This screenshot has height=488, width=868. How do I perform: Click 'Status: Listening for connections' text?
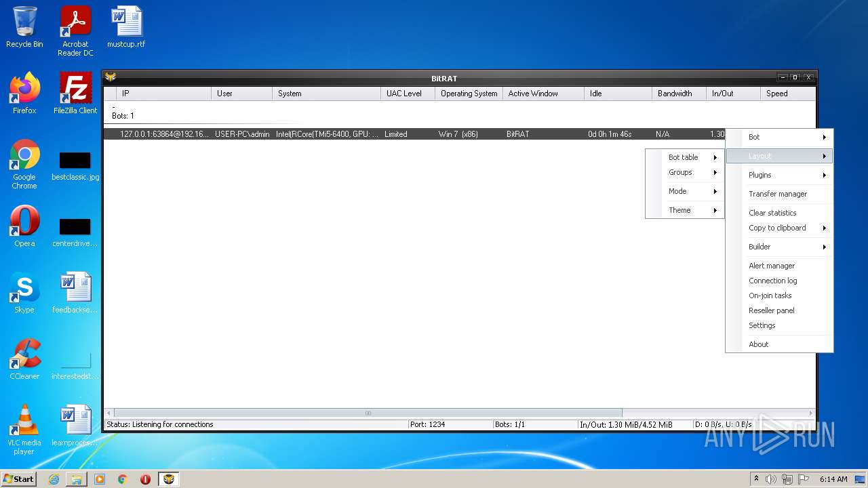(160, 424)
